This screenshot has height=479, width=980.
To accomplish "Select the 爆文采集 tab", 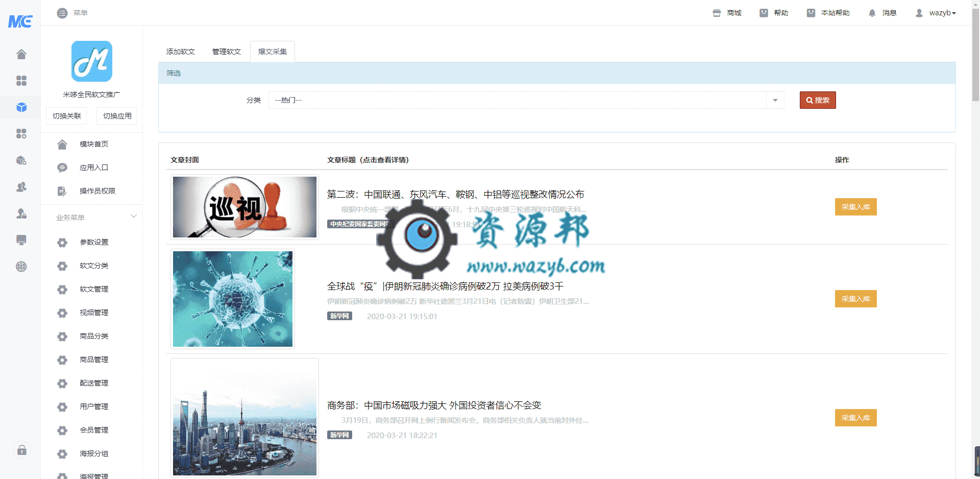I will [273, 52].
